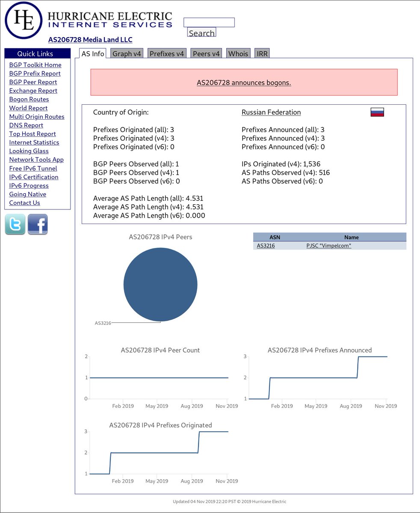Screen dimensions: 420x513
Task: Focus the search text field
Action: click(209, 22)
